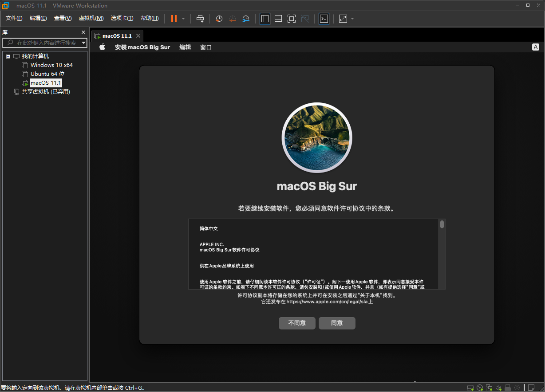Open the stretch mode dropdown arrow
The image size is (545, 392).
(x=352, y=19)
